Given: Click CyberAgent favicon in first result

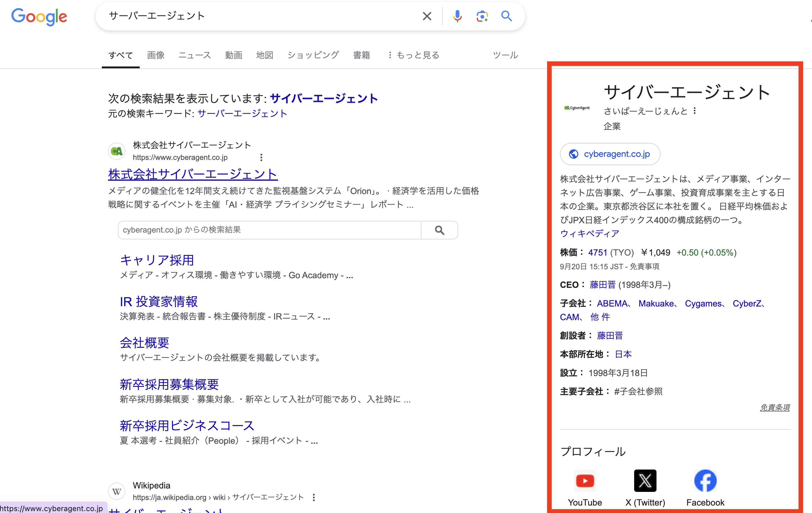Looking at the screenshot, I should [x=117, y=151].
